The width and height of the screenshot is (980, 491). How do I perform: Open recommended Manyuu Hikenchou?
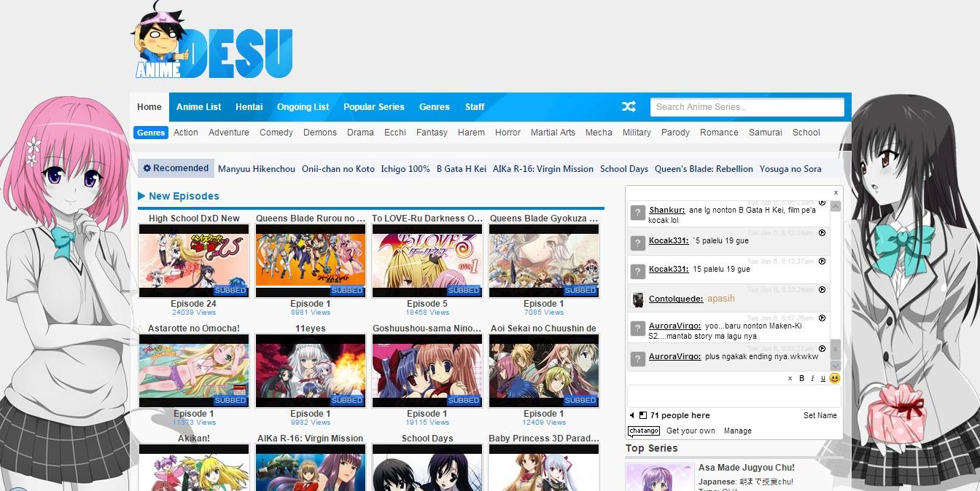tap(257, 169)
